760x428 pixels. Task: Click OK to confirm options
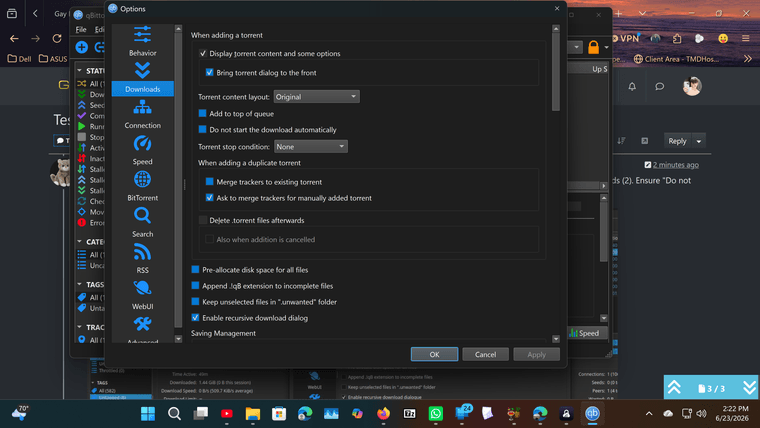[x=434, y=354]
